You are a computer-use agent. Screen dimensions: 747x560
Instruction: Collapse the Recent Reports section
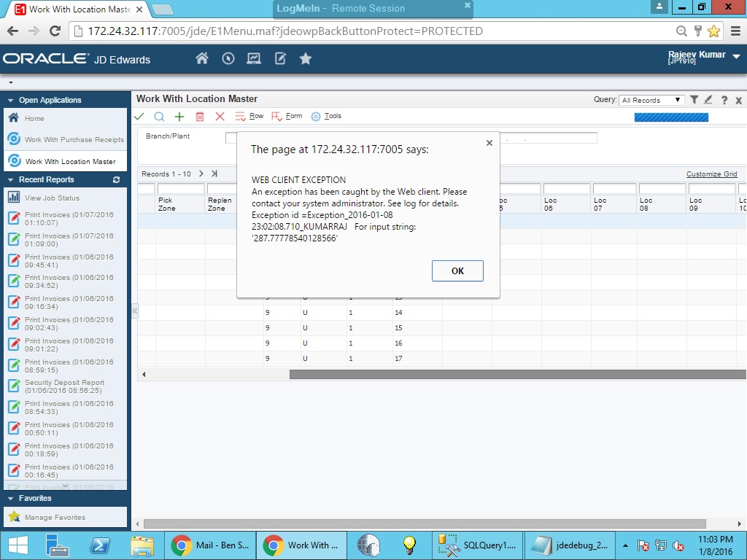click(x=10, y=180)
